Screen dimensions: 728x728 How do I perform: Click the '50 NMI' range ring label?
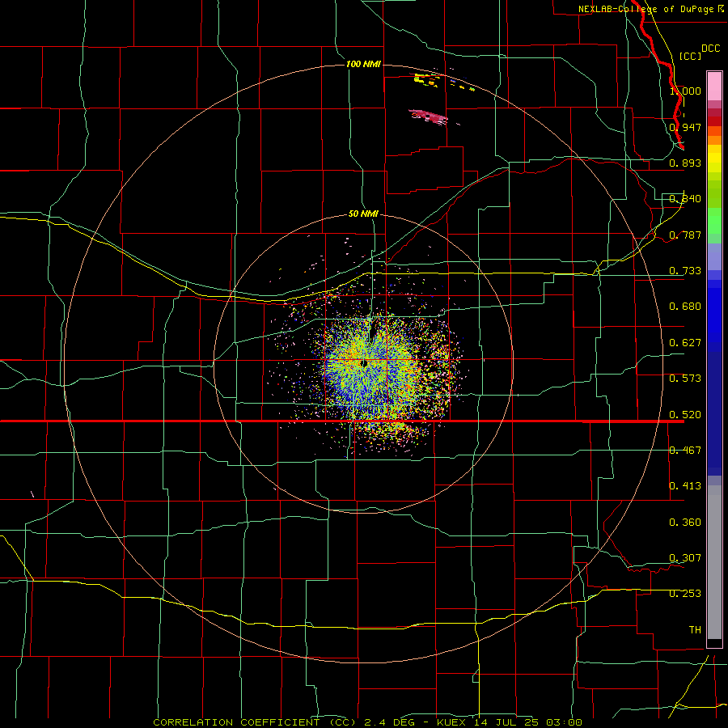coord(363,214)
